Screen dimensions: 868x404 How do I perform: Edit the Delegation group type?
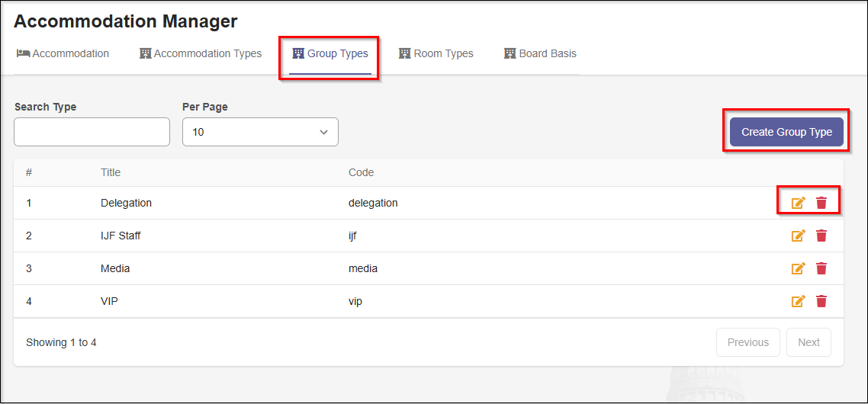coord(798,203)
